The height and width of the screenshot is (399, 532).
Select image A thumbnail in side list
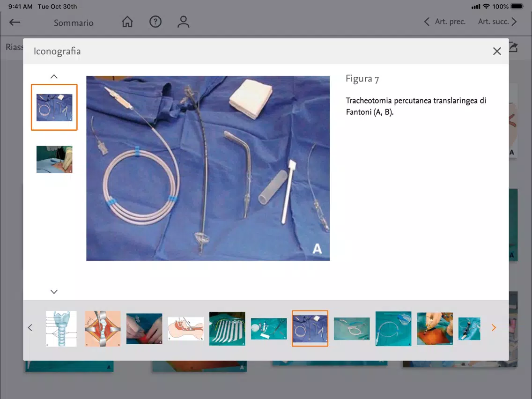tap(54, 107)
